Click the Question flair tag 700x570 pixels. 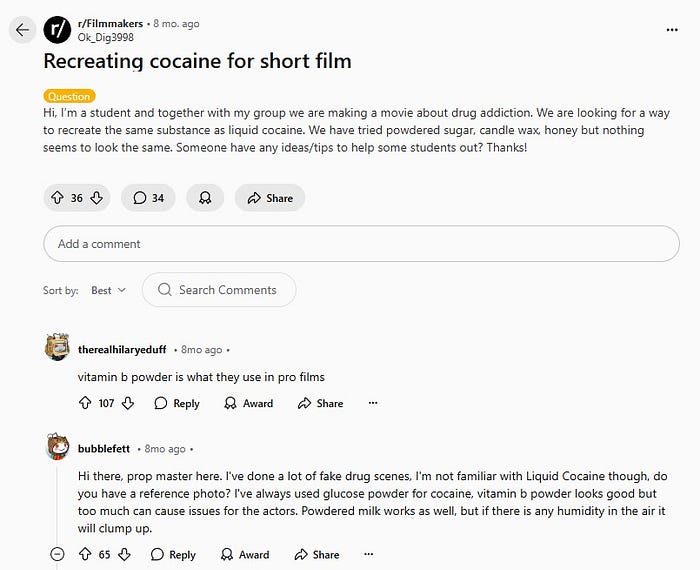pos(69,96)
